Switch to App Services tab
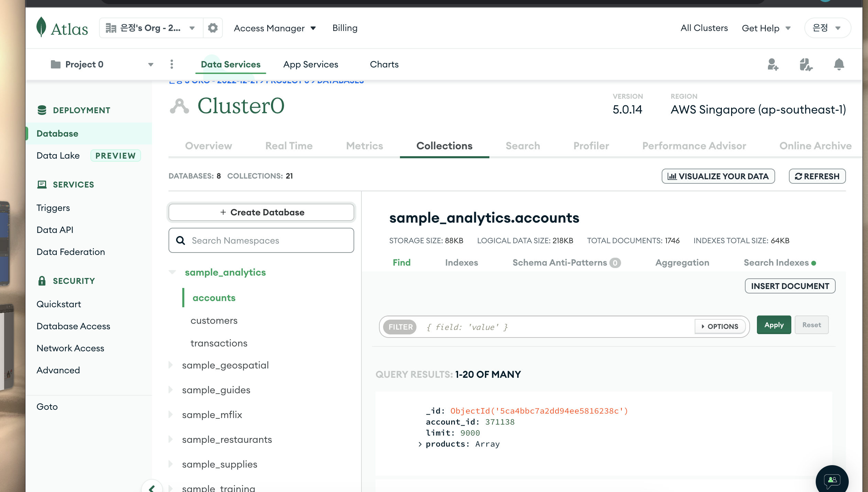This screenshot has width=868, height=492. tap(311, 64)
